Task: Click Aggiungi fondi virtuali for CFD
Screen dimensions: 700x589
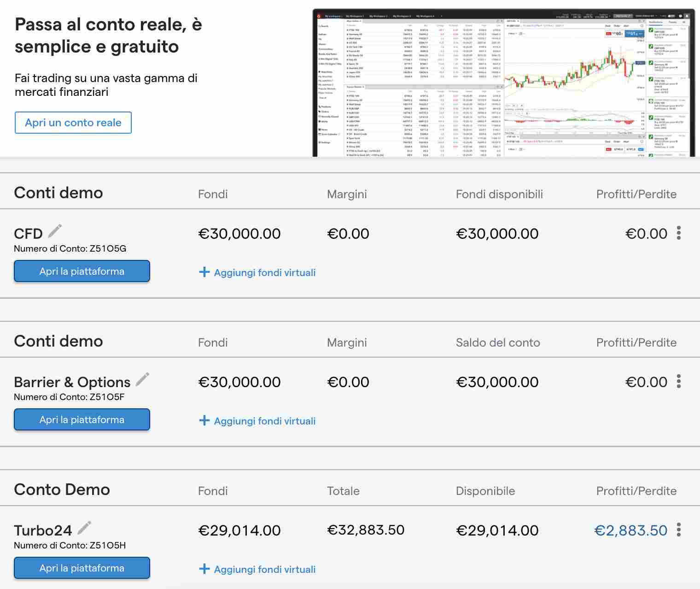Action: click(264, 272)
